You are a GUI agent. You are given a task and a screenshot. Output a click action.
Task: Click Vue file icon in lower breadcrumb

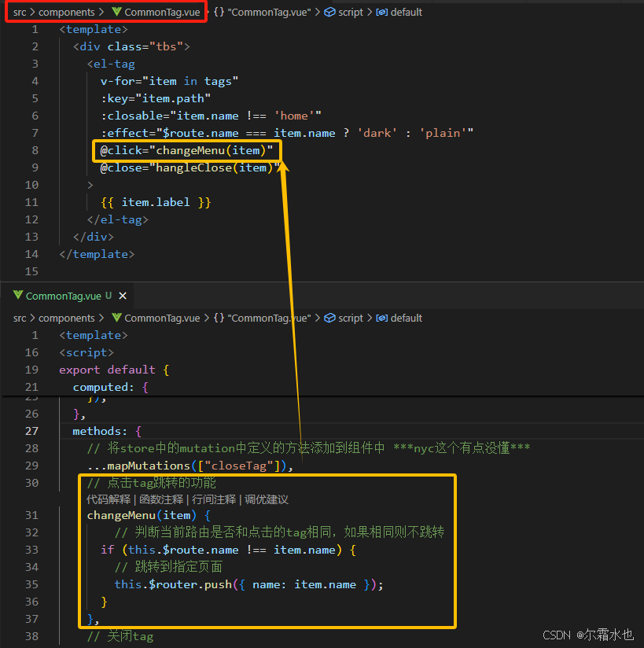pyautogui.click(x=116, y=318)
